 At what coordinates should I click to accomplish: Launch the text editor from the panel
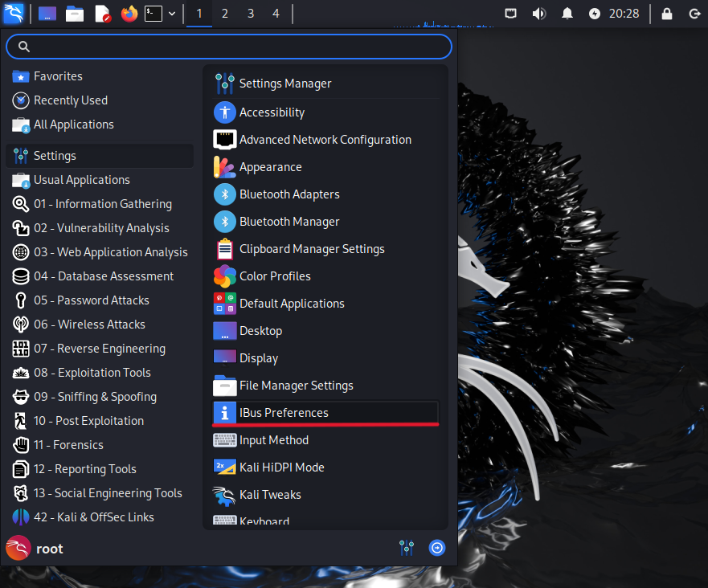[x=103, y=14]
